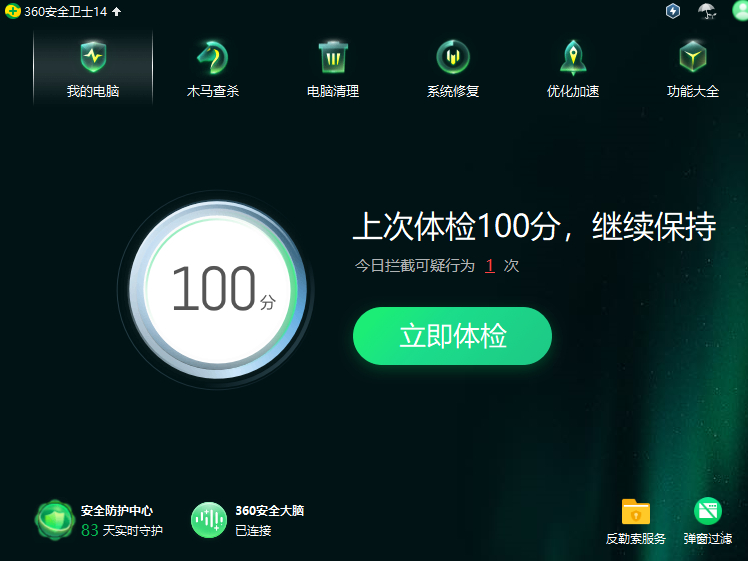Open the 优化加速 rocket icon
This screenshot has height=561, width=748.
point(573,57)
